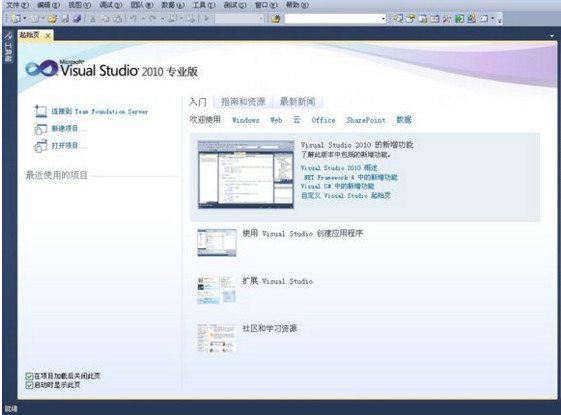
Task: Click the Find in Files icon
Action: [x=275, y=18]
